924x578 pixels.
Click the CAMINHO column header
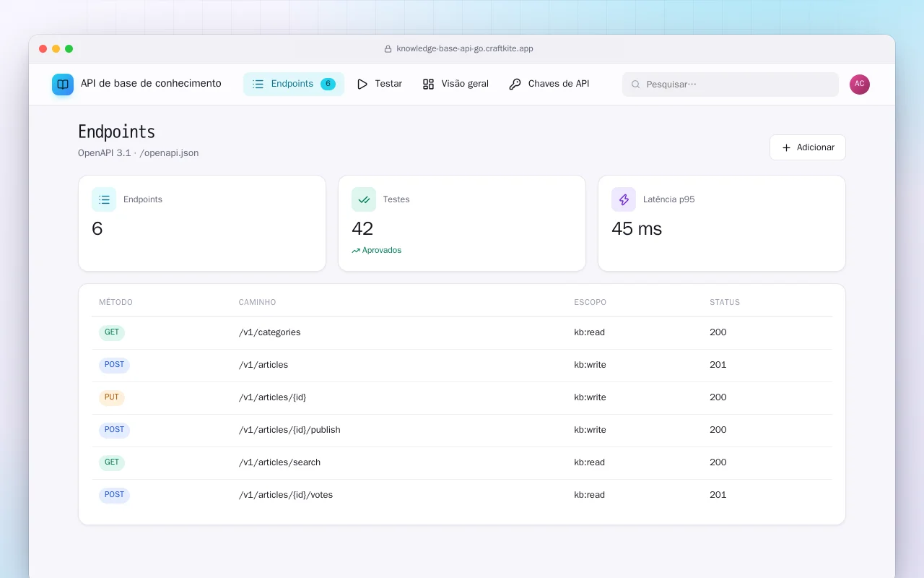pos(258,302)
